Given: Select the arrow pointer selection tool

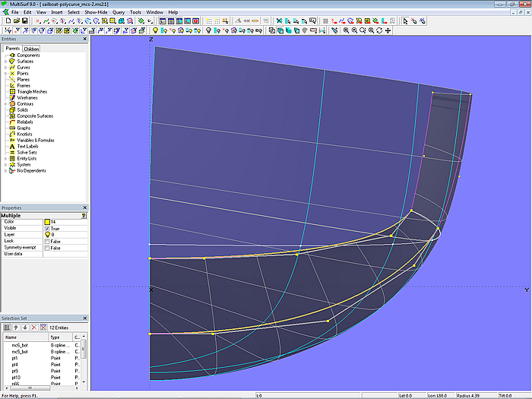Looking at the screenshot, I should click(x=405, y=21).
